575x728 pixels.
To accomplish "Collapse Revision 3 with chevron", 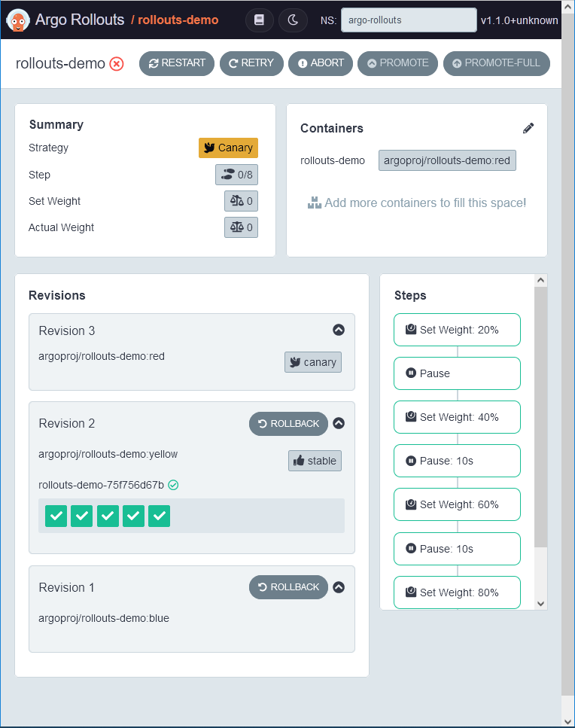I will click(x=339, y=330).
